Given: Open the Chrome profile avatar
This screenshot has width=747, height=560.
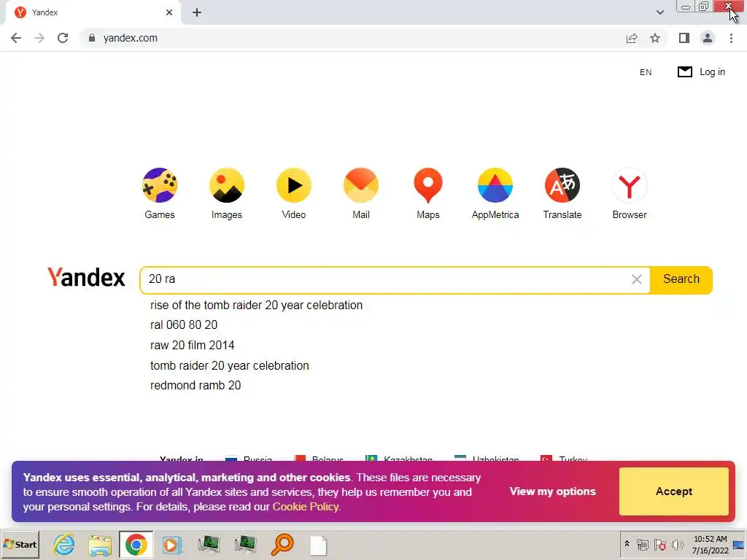Looking at the screenshot, I should click(x=708, y=38).
